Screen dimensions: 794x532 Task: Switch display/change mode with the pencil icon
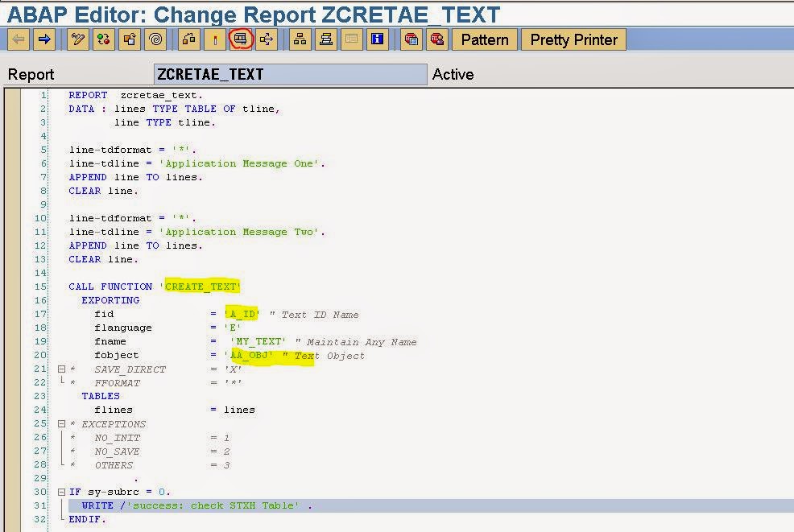[77, 39]
